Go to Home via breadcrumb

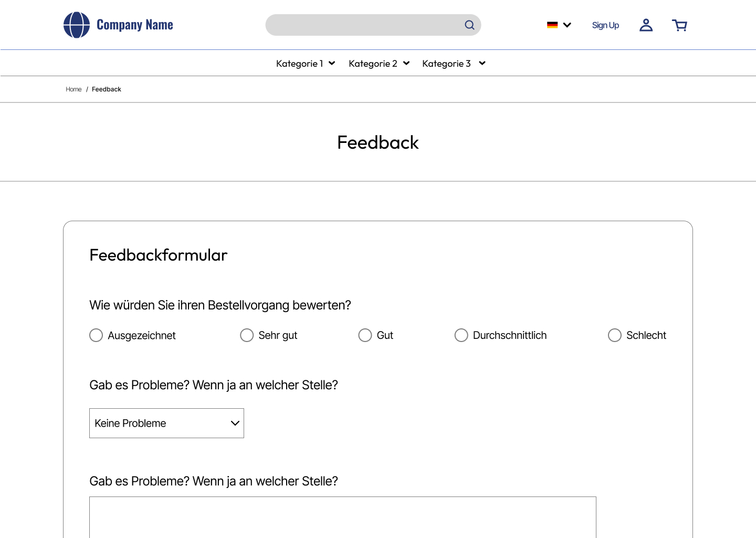(73, 89)
